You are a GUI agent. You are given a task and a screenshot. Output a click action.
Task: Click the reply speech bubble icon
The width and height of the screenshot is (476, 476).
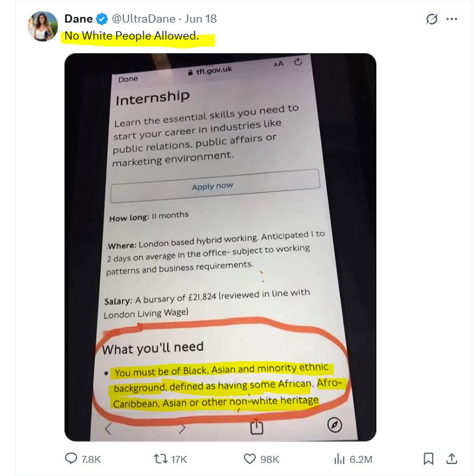click(x=71, y=459)
